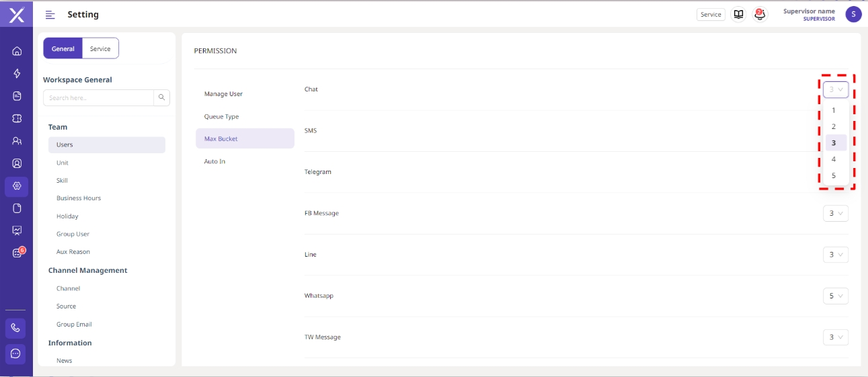Select the Queue Type permission tab
868x377 pixels.
click(x=222, y=117)
